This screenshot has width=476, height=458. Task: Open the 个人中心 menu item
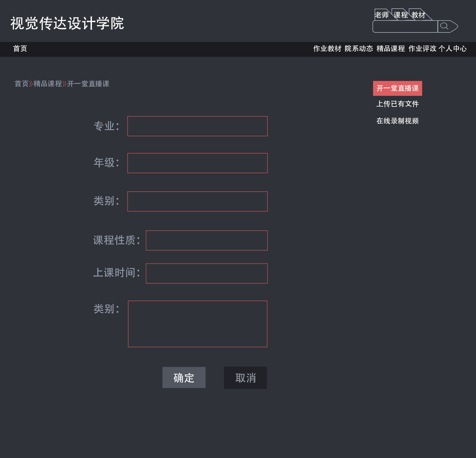453,49
